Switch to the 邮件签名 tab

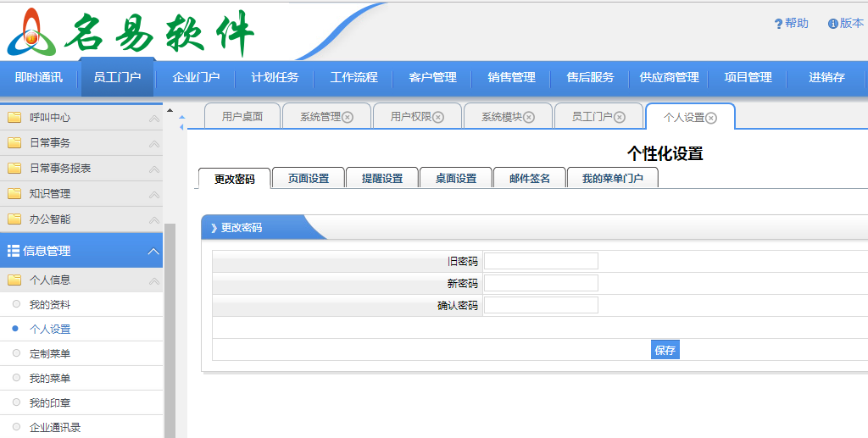(530, 179)
